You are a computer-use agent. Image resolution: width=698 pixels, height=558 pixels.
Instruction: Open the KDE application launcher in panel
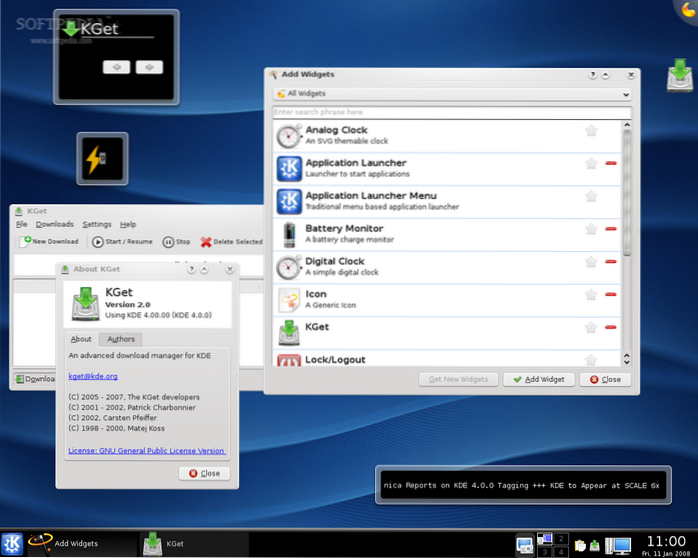14,543
